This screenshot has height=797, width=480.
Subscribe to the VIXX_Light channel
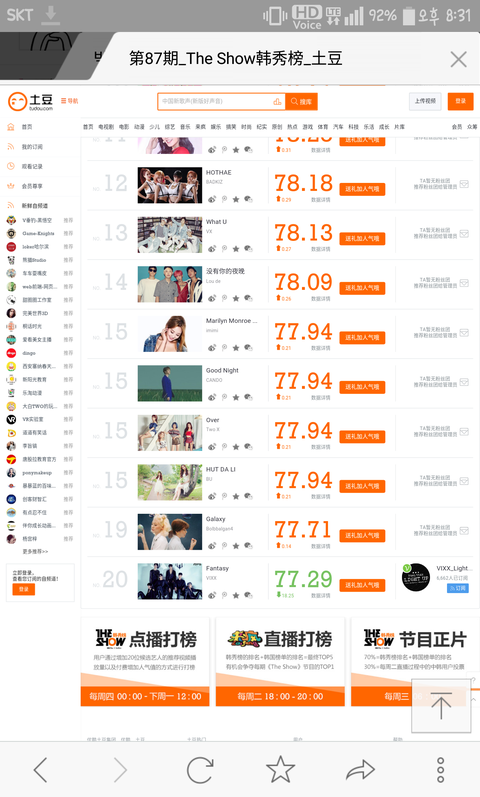click(x=458, y=588)
